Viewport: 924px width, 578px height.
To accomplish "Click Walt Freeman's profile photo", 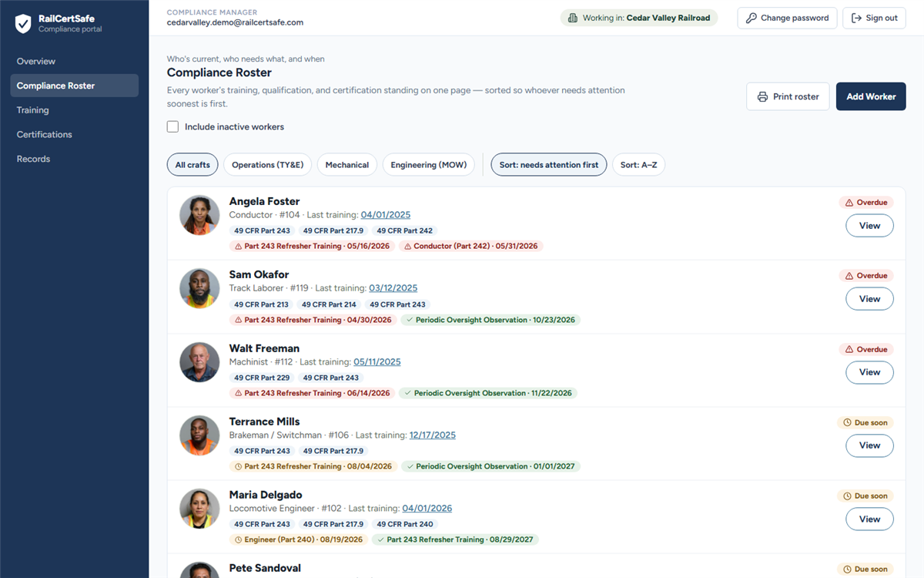I will coord(199,362).
